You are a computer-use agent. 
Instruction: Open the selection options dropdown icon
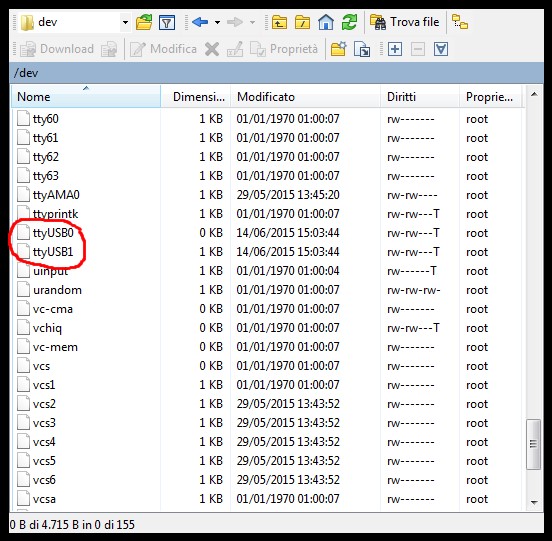click(441, 49)
